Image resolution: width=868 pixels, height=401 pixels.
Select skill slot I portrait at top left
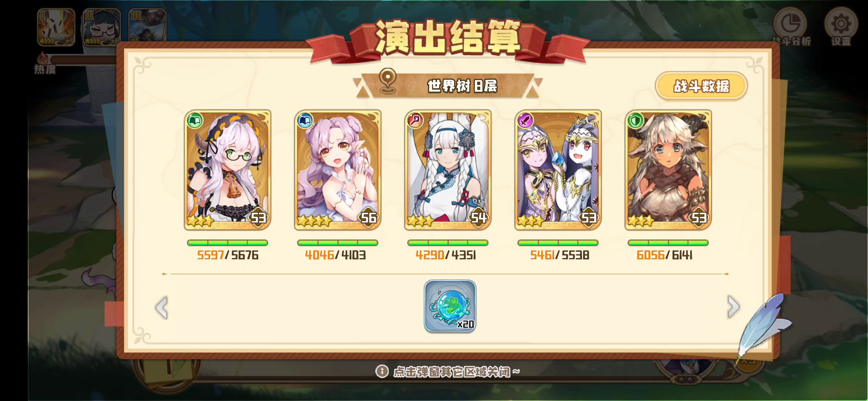pos(56,27)
